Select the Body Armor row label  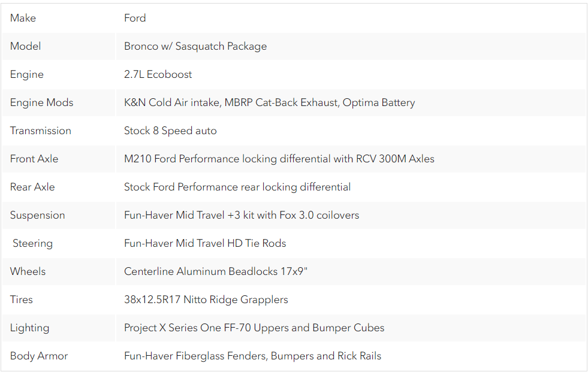39,355
